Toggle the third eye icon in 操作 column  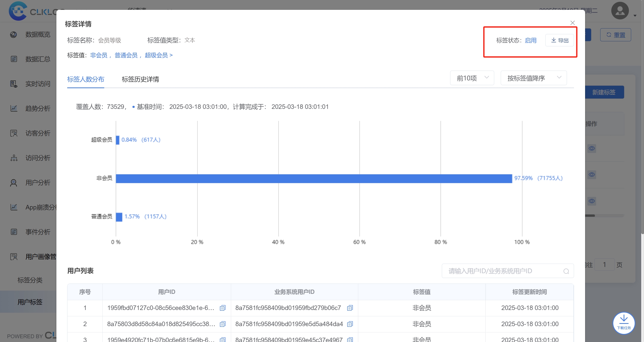pyautogui.click(x=592, y=201)
